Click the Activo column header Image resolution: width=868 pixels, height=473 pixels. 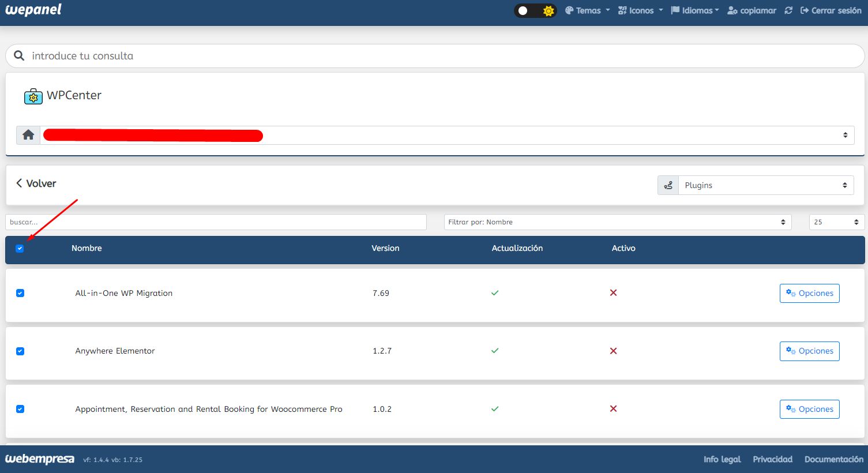click(x=623, y=249)
